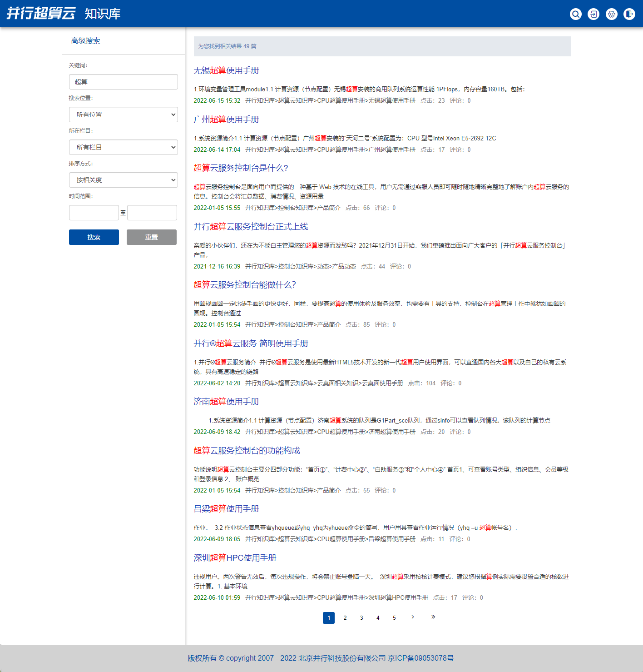Image resolution: width=643 pixels, height=672 pixels.
Task: Click the gray 重置 button
Action: click(x=152, y=237)
